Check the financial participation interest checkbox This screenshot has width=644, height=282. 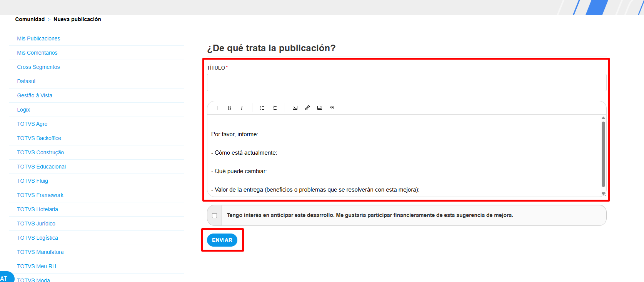click(x=215, y=215)
